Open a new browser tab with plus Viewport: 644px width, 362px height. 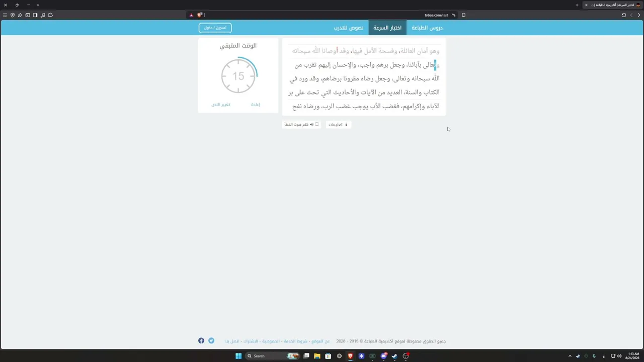577,5
